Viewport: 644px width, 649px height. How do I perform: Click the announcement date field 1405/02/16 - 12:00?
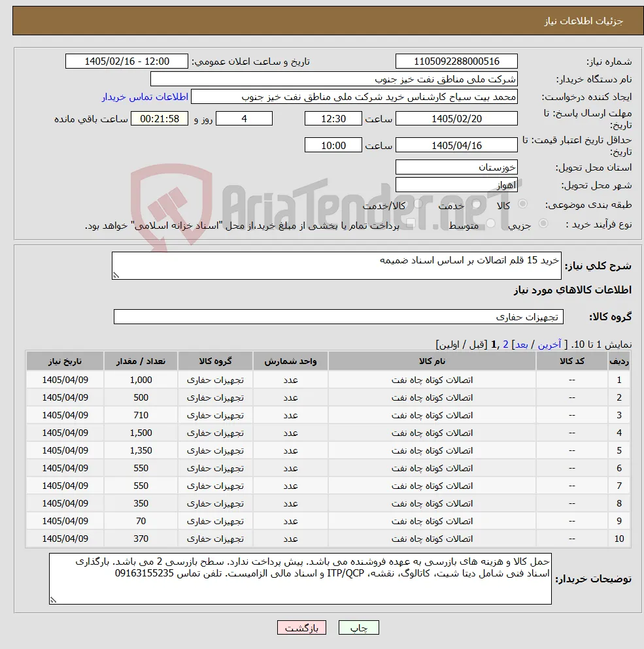(x=127, y=61)
